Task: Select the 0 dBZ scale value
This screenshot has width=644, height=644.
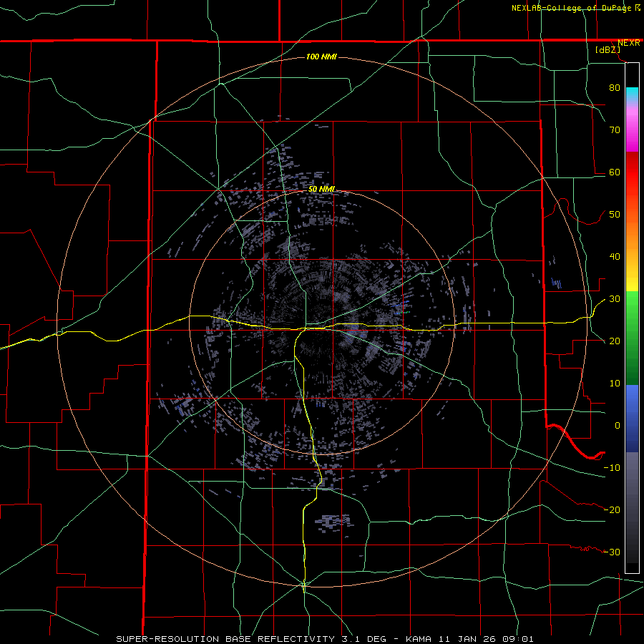Action: 618,426
